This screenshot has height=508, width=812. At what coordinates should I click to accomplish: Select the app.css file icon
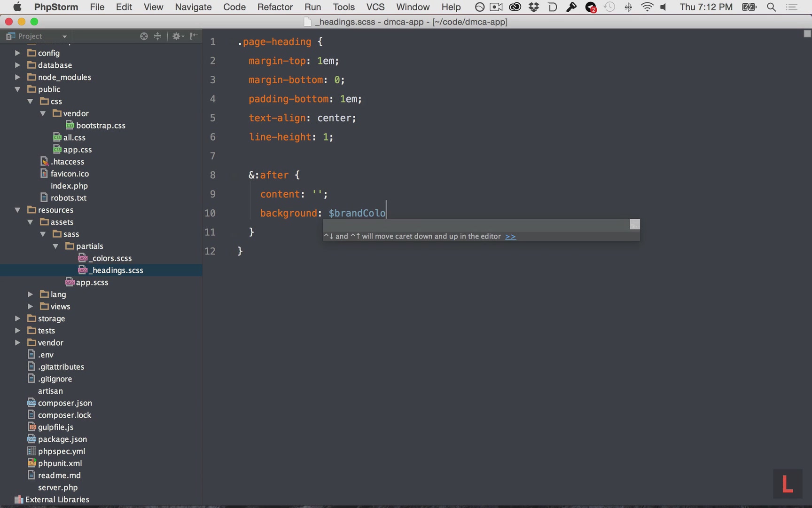click(x=57, y=150)
